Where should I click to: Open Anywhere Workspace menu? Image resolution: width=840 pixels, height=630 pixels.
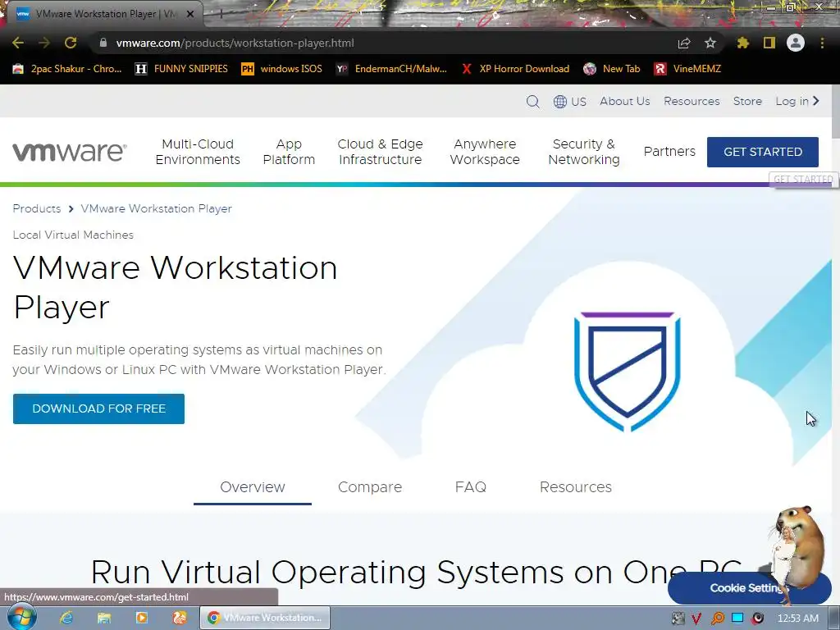(x=485, y=152)
